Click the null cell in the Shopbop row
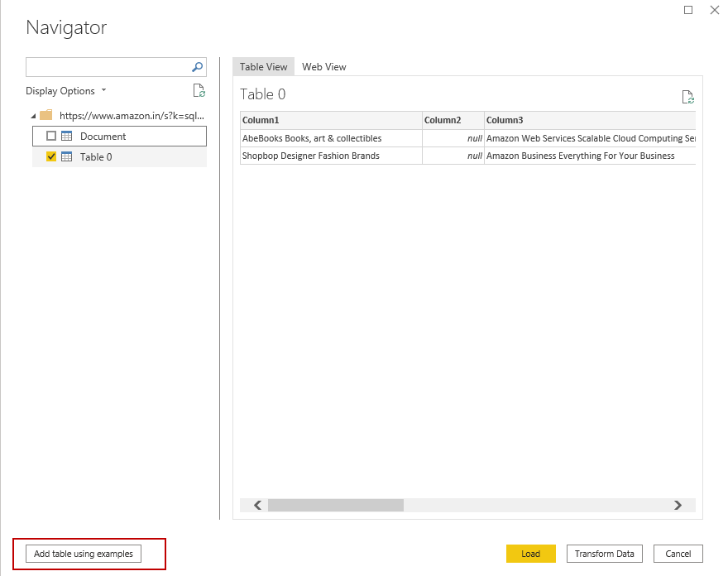The width and height of the screenshot is (728, 576). 453,156
